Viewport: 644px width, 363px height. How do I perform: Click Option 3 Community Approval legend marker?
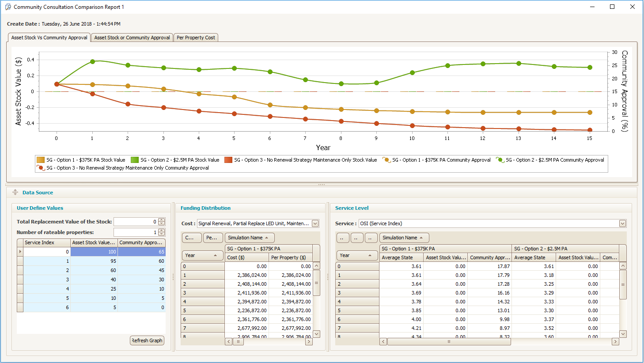[x=41, y=168]
